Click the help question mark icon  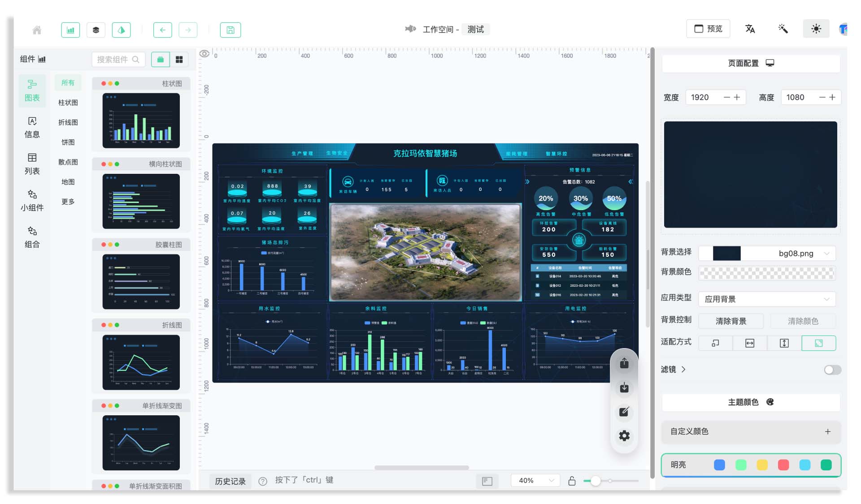coord(263,481)
